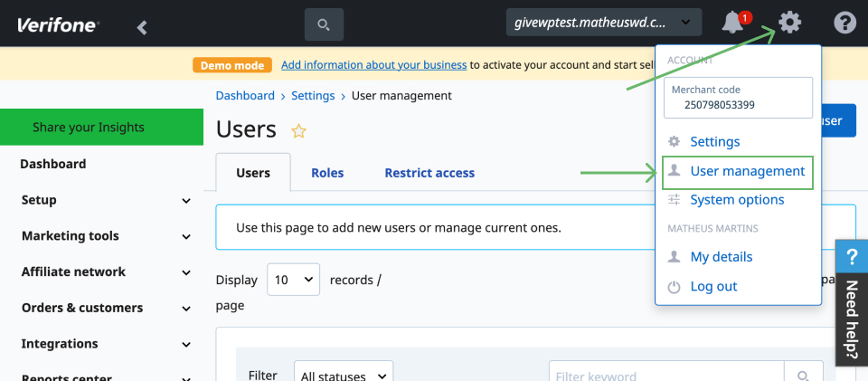868x381 pixels.
Task: Select the Users tab
Action: point(253,173)
